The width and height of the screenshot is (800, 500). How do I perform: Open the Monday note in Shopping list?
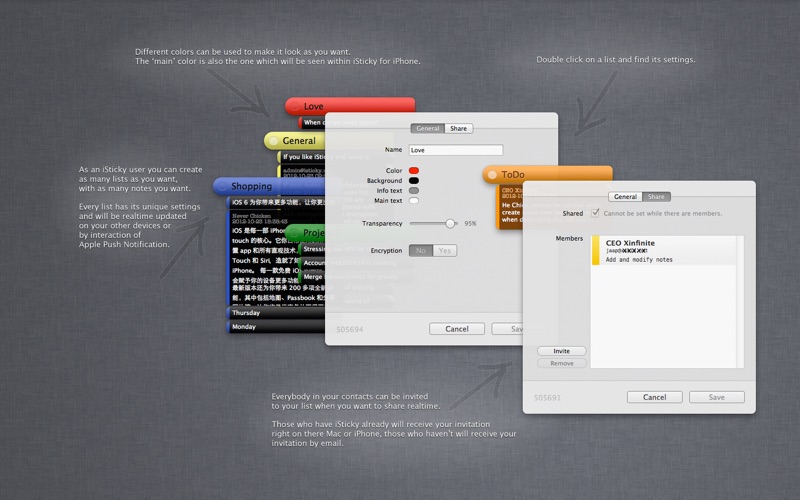(277, 327)
